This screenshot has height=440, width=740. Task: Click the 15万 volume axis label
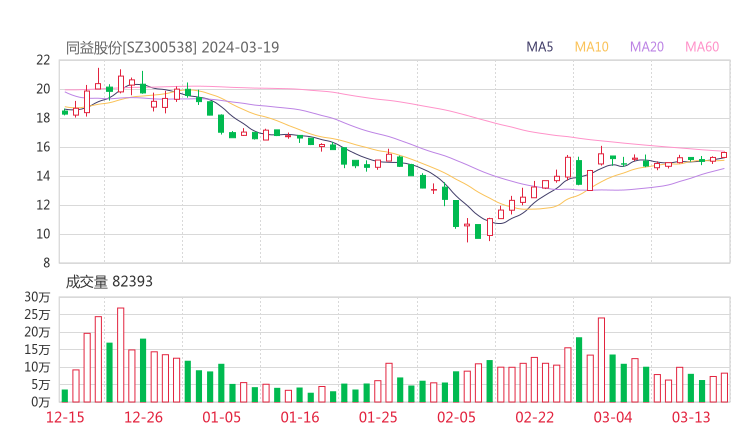pos(37,349)
